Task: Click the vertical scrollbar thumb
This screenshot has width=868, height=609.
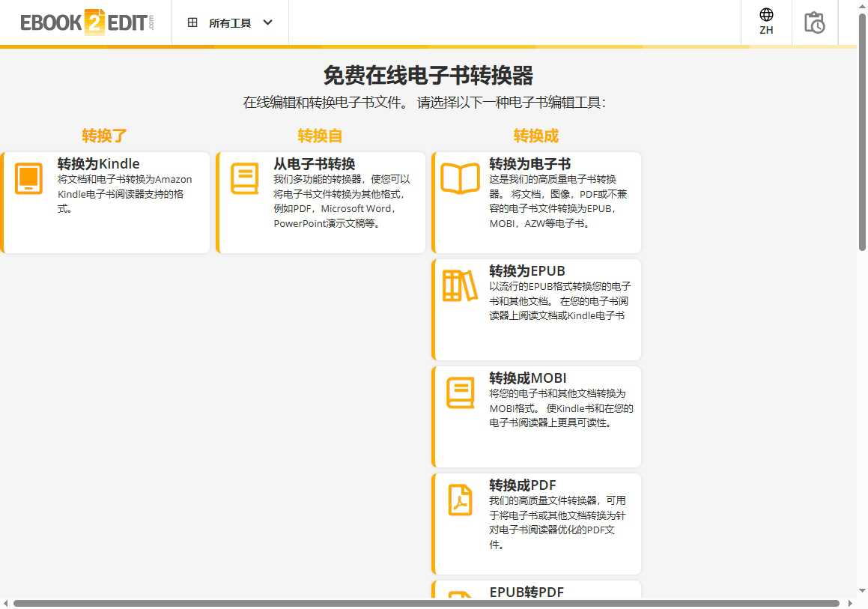Action: (x=862, y=133)
